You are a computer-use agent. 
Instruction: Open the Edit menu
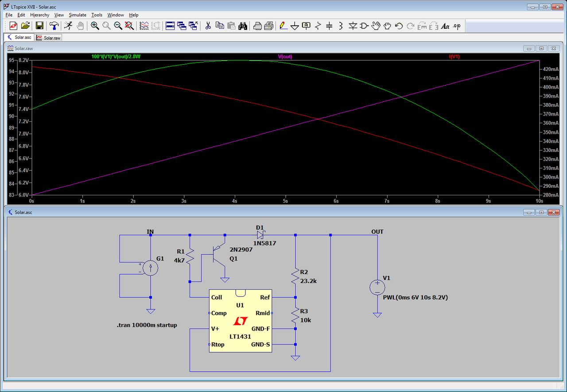tap(21, 15)
